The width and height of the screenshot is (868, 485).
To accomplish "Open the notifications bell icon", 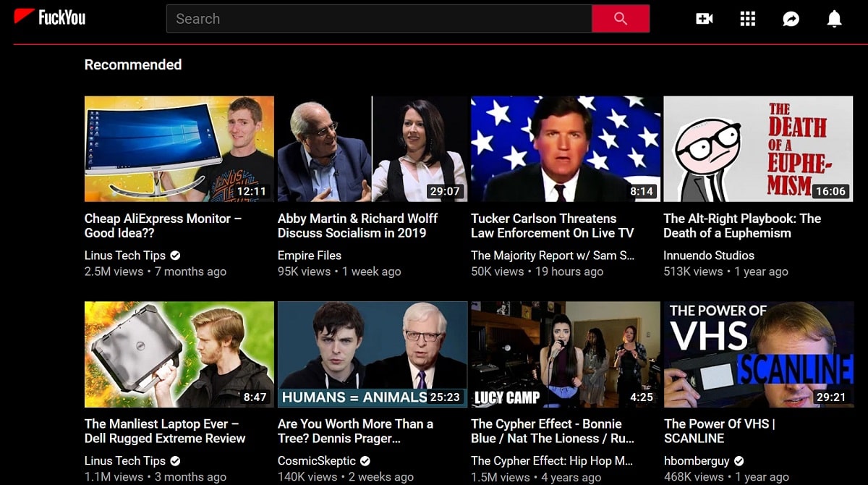I will tap(835, 19).
